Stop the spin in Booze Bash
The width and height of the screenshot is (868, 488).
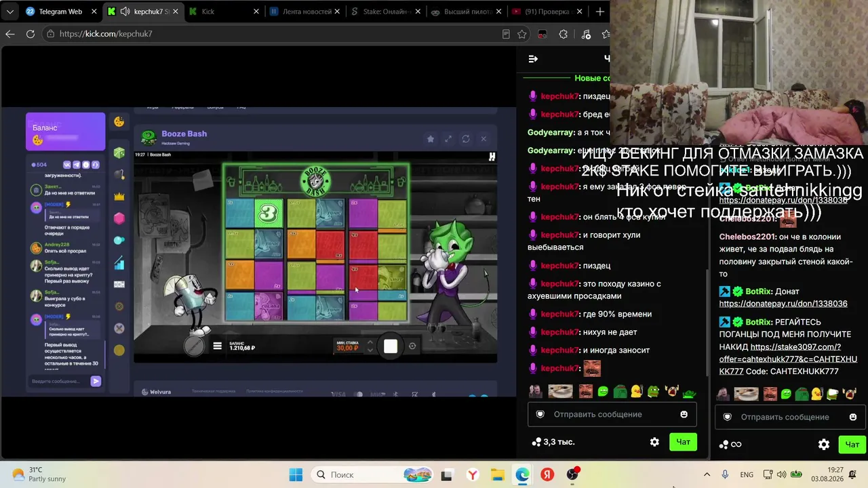391,346
